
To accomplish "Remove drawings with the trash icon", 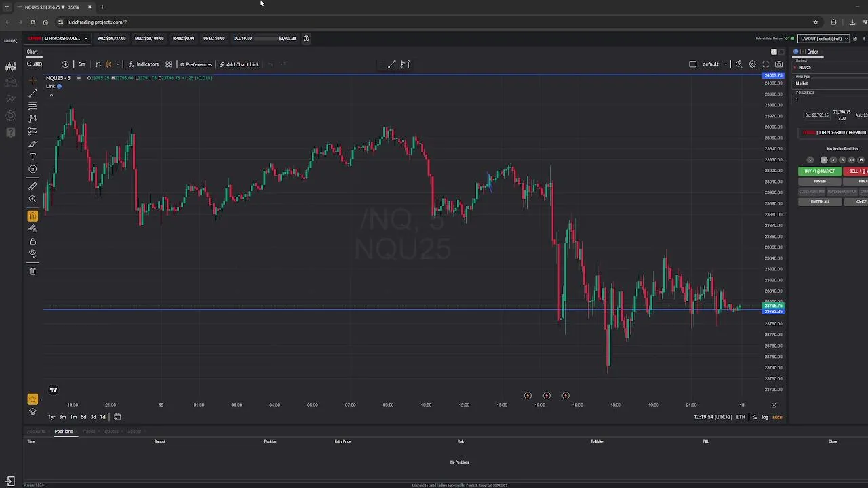I will (x=33, y=271).
